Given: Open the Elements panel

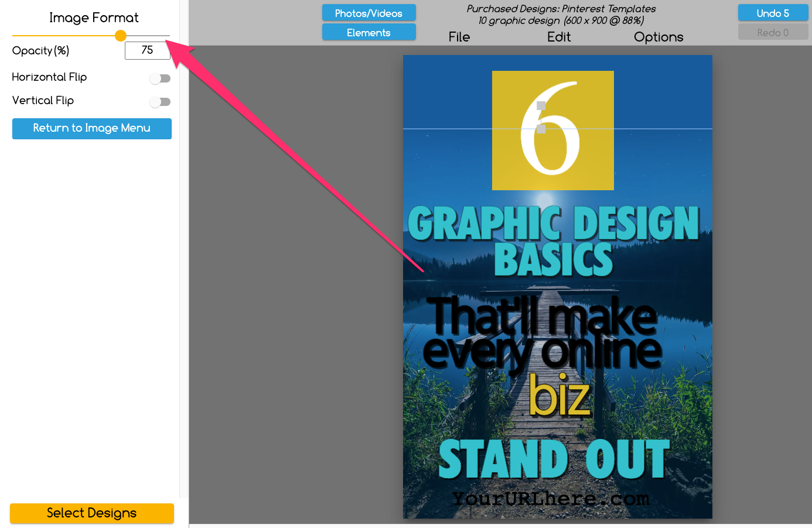Looking at the screenshot, I should (369, 33).
